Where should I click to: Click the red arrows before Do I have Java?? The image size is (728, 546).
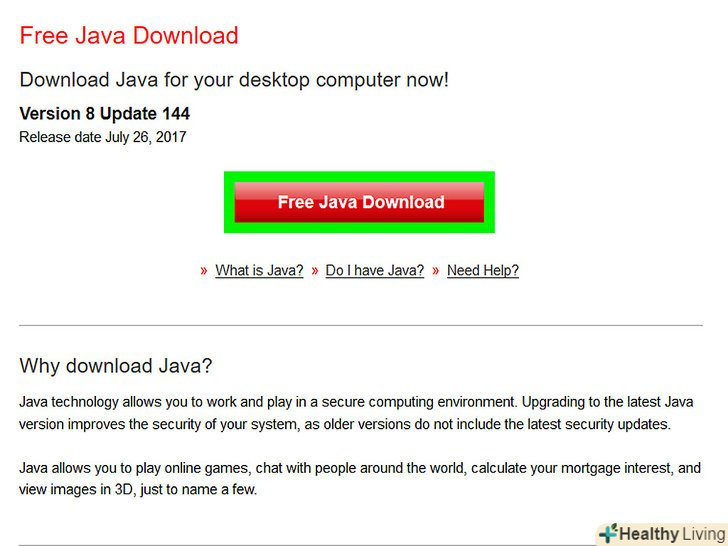315,271
